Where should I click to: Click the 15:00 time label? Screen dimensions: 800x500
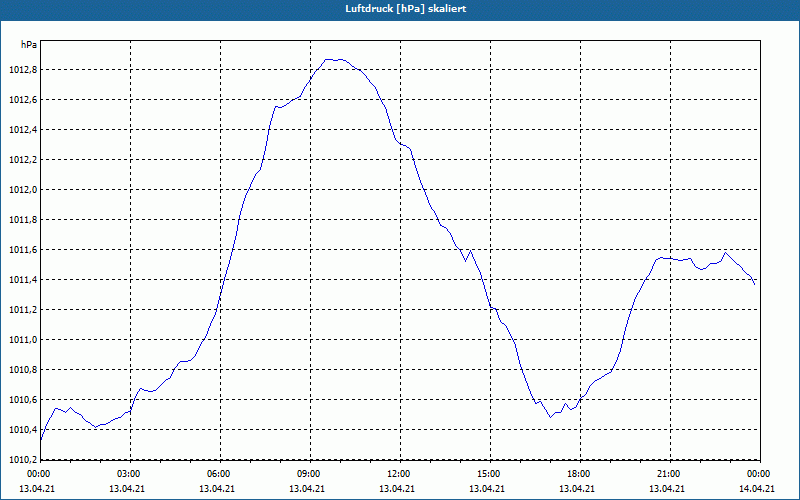pos(487,474)
